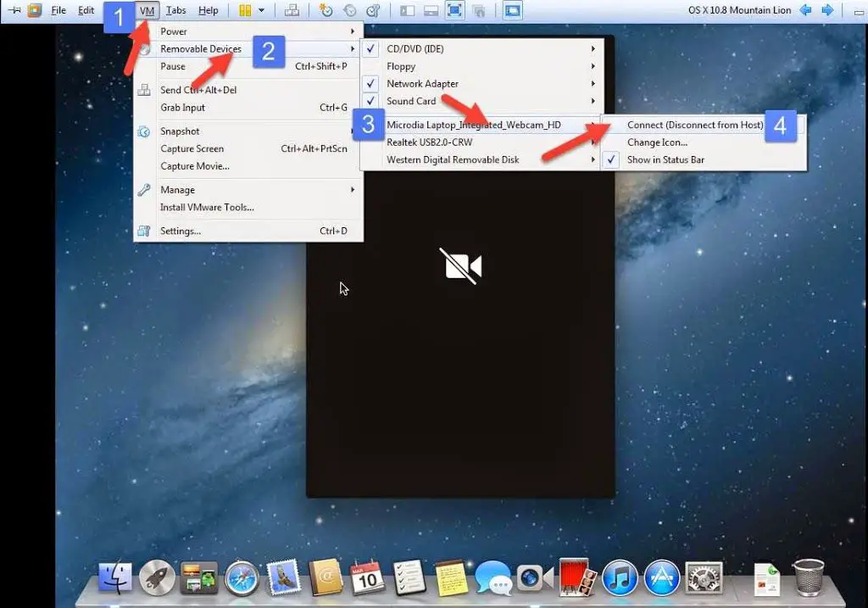Open the App Store in the Dock
This screenshot has height=608, width=868.
(661, 578)
